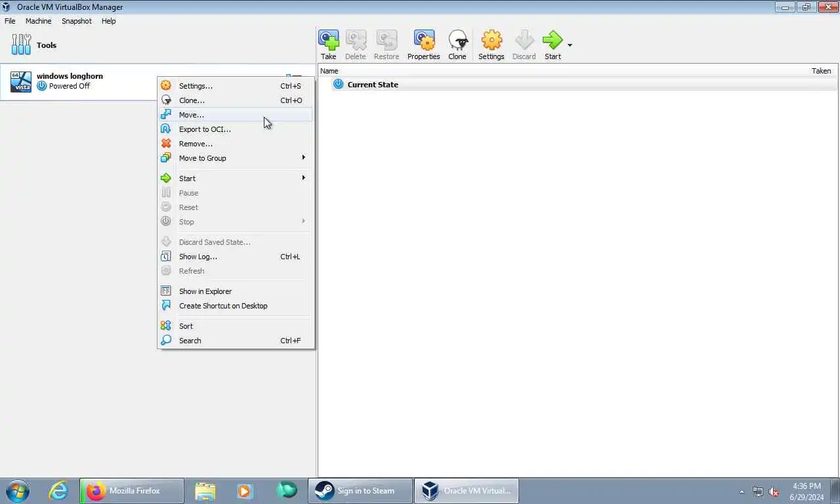Viewport: 840px width, 504px height.
Task: Click the green Start arrow in toolbar
Action: [x=553, y=40]
